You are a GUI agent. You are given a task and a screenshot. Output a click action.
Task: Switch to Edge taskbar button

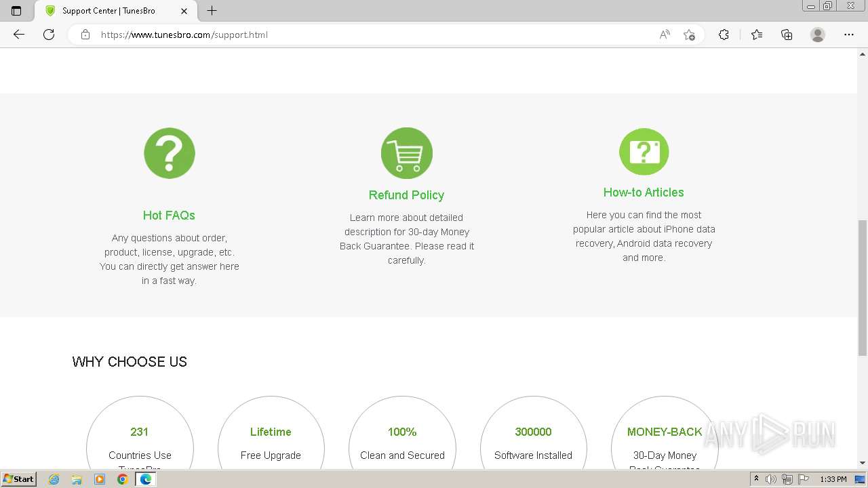click(145, 479)
